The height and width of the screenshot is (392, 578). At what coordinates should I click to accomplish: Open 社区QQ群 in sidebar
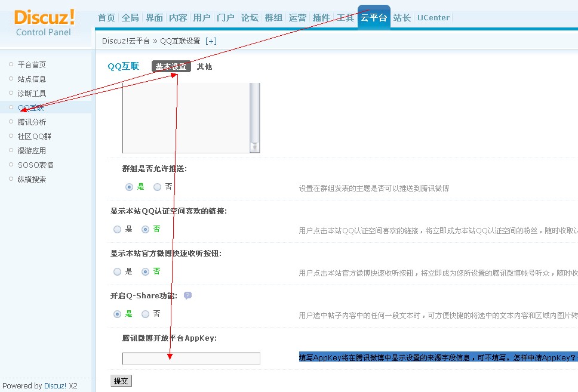pyautogui.click(x=34, y=136)
